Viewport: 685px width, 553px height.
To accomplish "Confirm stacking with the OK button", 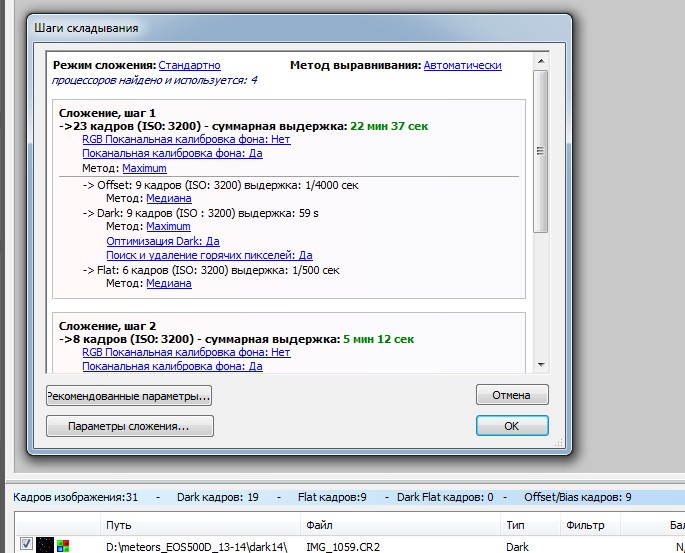I will tap(512, 426).
